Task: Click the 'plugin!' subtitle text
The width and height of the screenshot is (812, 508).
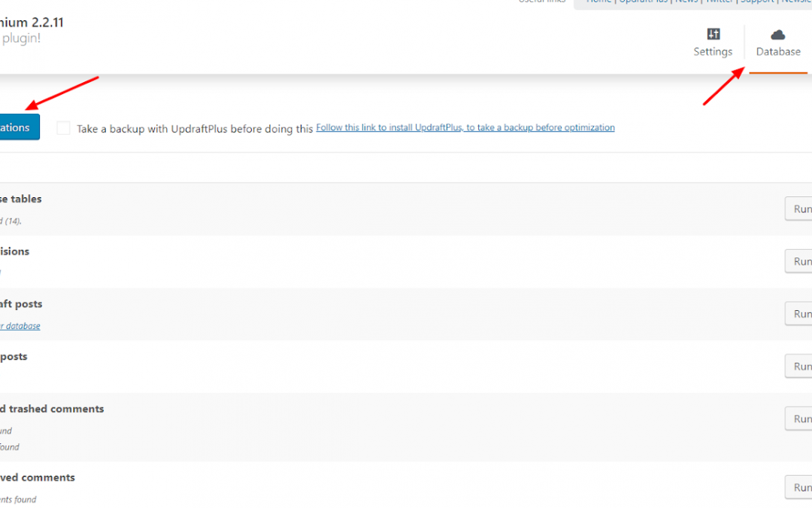Action: pos(21,38)
